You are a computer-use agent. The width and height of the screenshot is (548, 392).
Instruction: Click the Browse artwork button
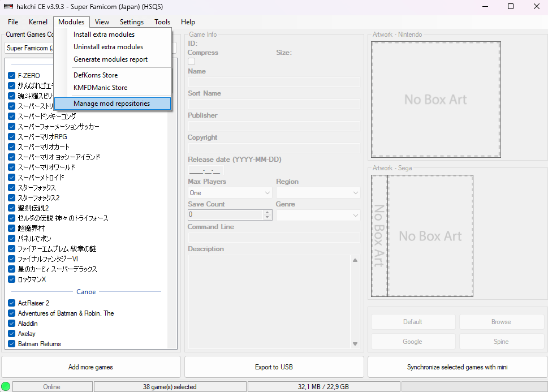501,322
